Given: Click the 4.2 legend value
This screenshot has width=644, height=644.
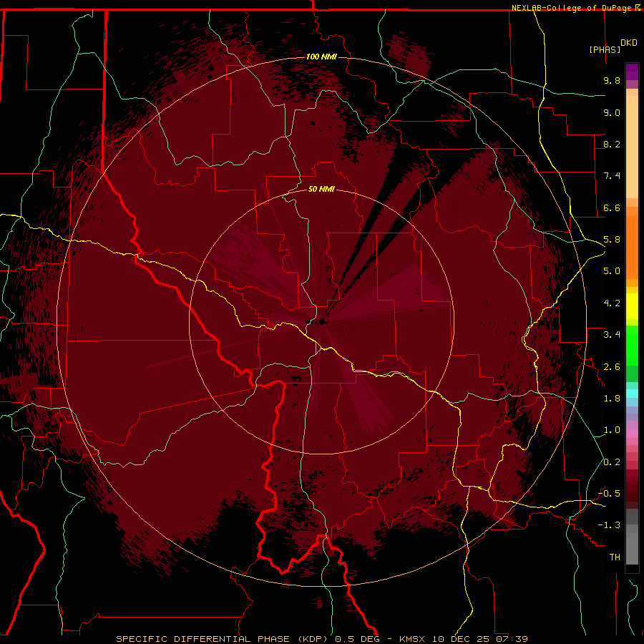Looking at the screenshot, I should [612, 303].
